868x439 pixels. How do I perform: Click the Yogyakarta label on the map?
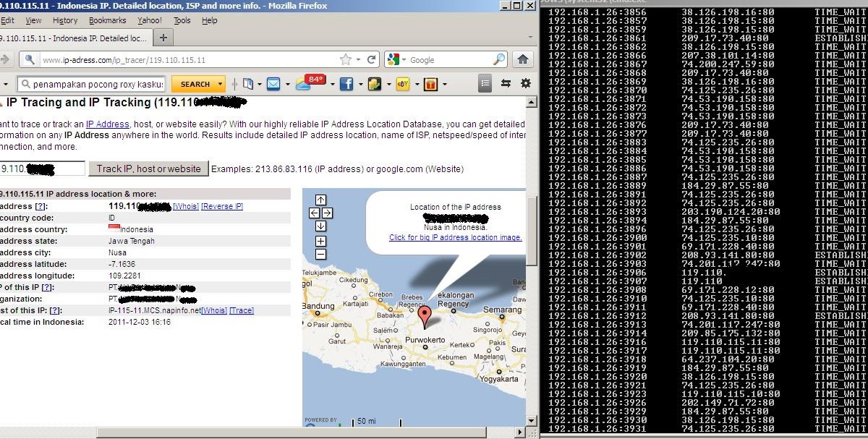499,378
